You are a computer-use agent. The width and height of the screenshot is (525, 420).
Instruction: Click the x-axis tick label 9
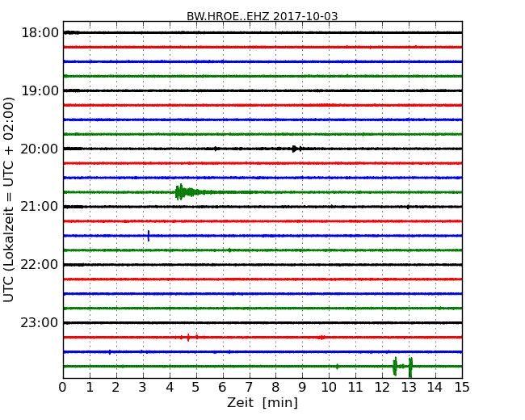coord(302,388)
